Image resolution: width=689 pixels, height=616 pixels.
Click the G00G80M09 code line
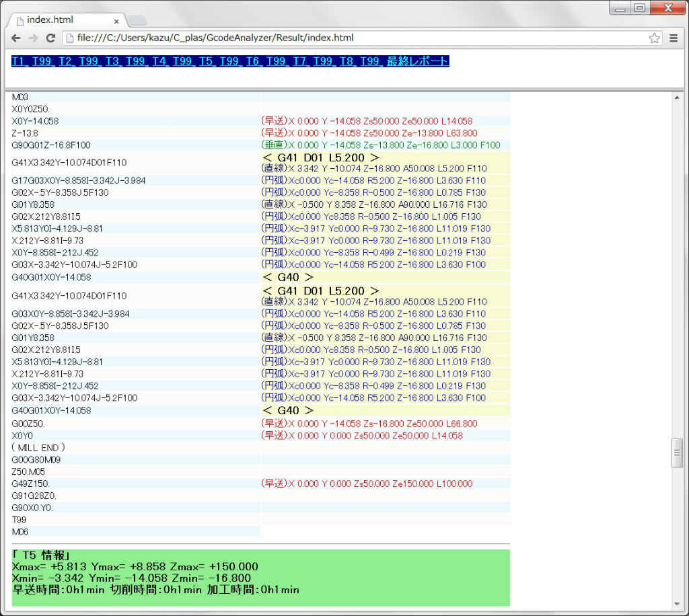point(36,460)
